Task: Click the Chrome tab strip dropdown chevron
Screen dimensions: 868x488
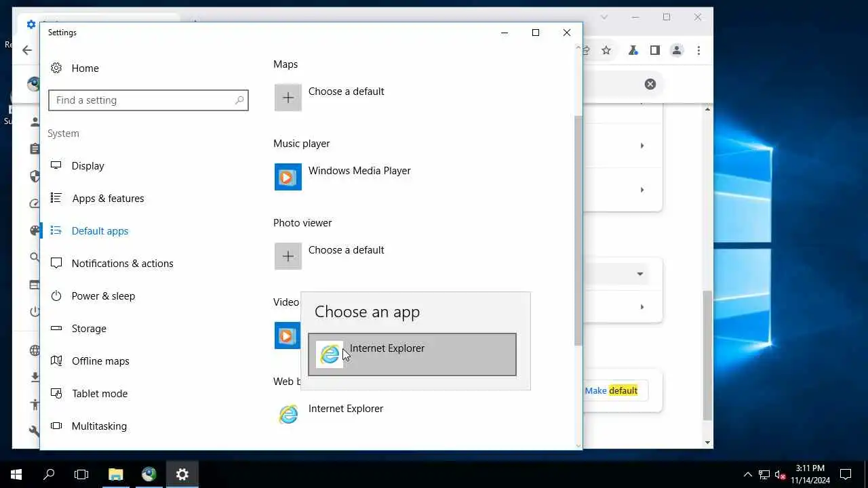Action: pyautogui.click(x=604, y=17)
